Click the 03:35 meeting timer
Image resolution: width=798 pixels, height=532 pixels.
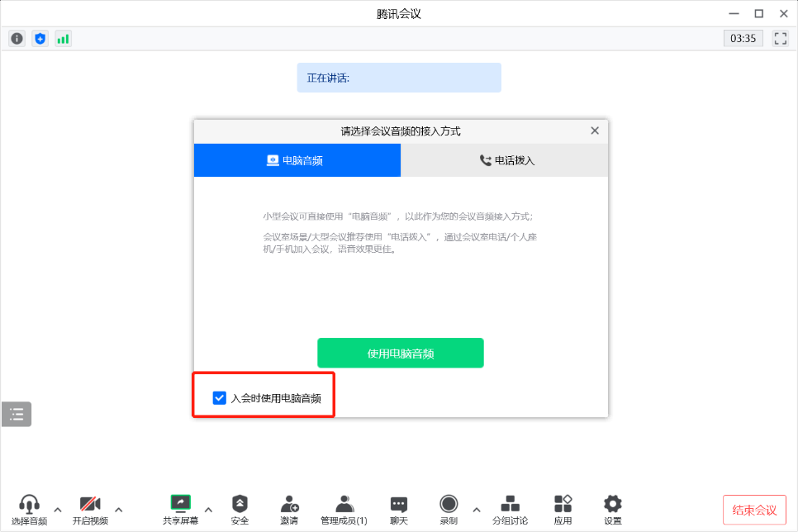743,39
